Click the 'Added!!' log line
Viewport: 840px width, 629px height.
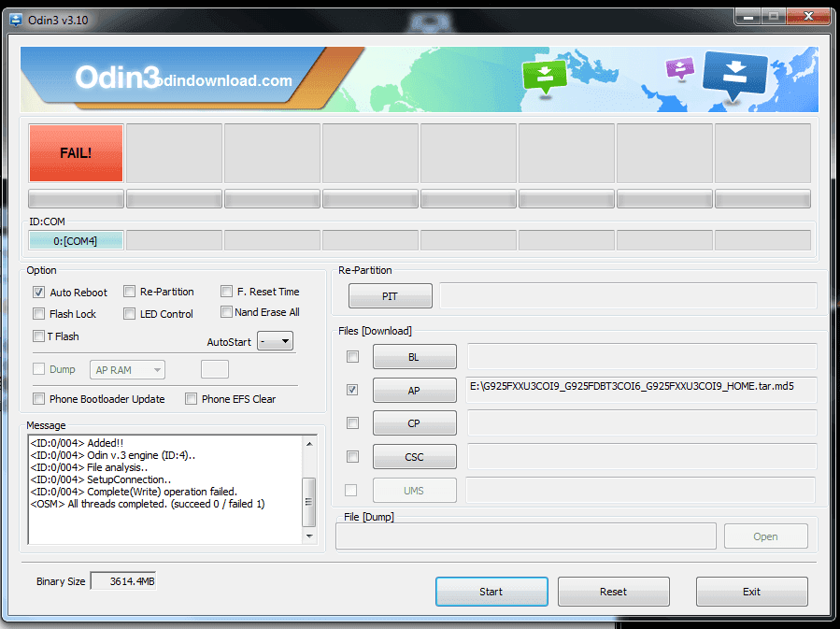click(77, 443)
